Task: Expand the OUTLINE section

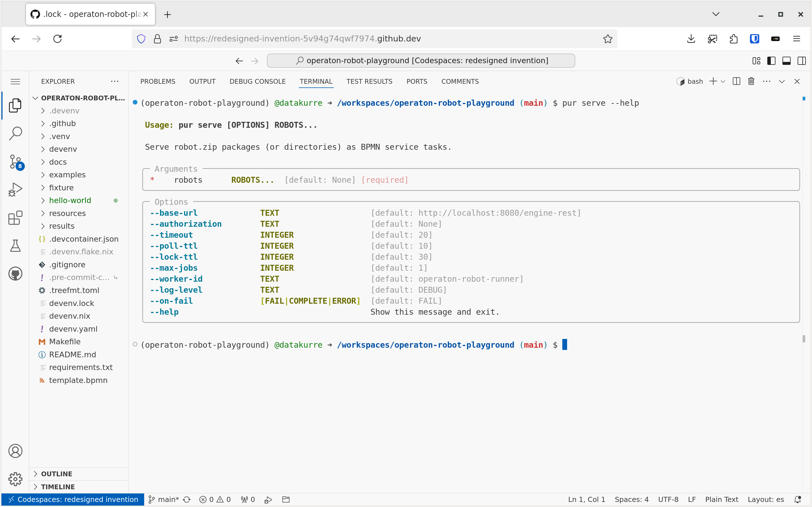Action: coord(79,474)
